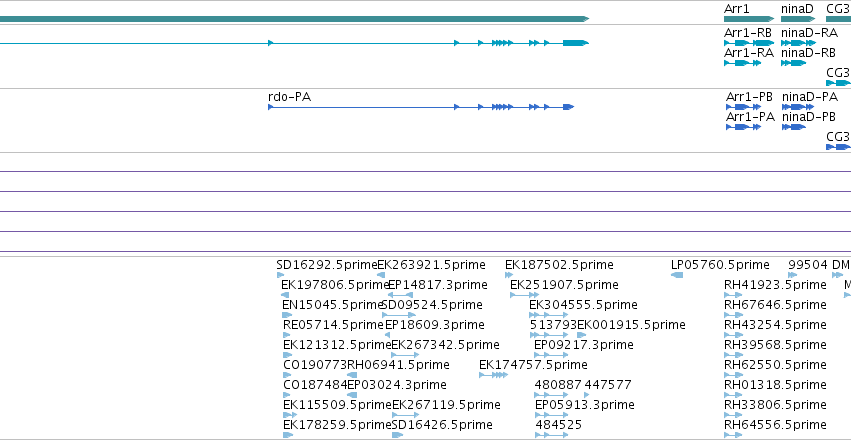Click the EK174757.5prime EST feature
Image resolution: width=851 pixels, height=440 pixels.
pos(493,375)
